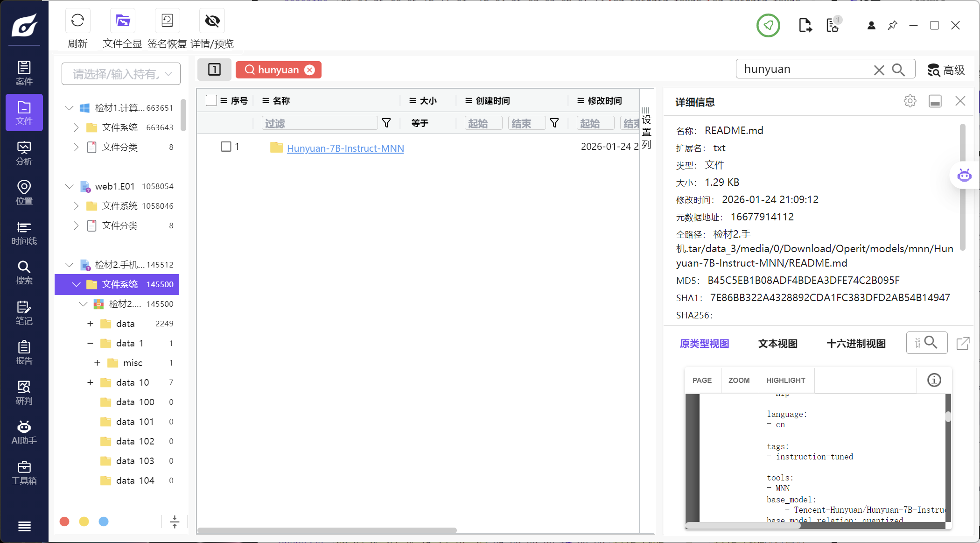Open the 研判 review sidebar item

24,393
